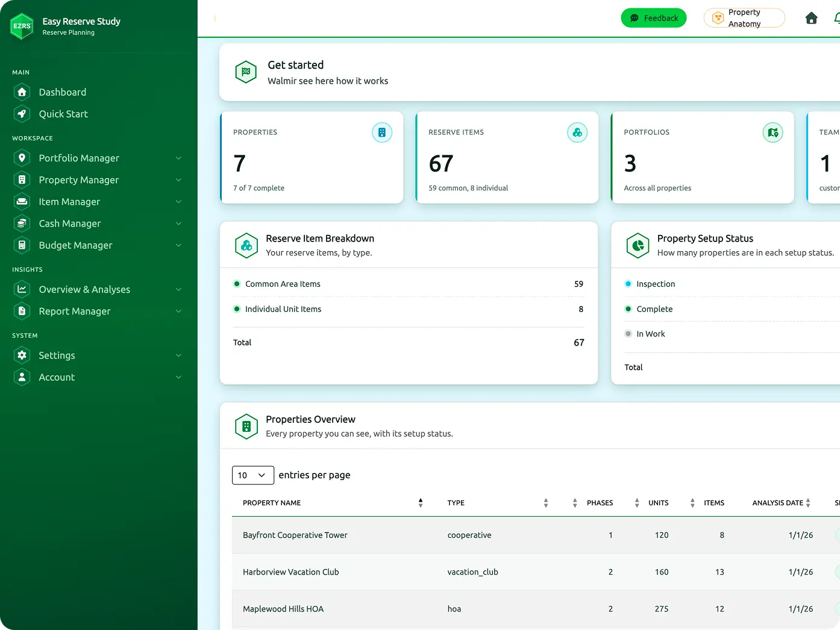Viewport: 840px width, 630px height.
Task: Expand the Settings chevron
Action: 178,355
